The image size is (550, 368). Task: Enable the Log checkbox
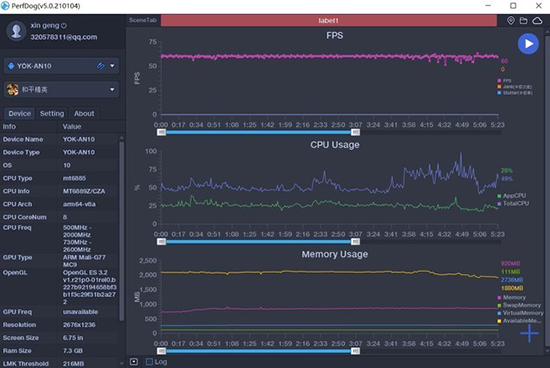tap(149, 362)
